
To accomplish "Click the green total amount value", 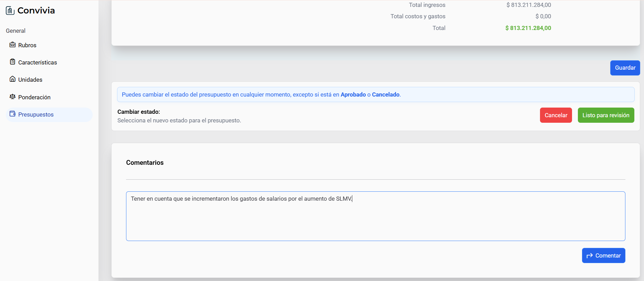I will coord(528,28).
